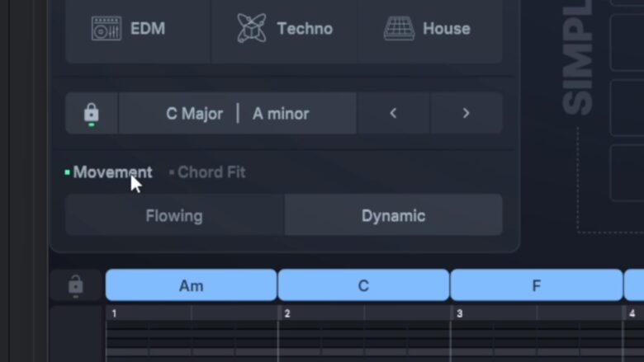The image size is (644, 362).
Task: Switch to the Chord Fit tab
Action: (211, 172)
